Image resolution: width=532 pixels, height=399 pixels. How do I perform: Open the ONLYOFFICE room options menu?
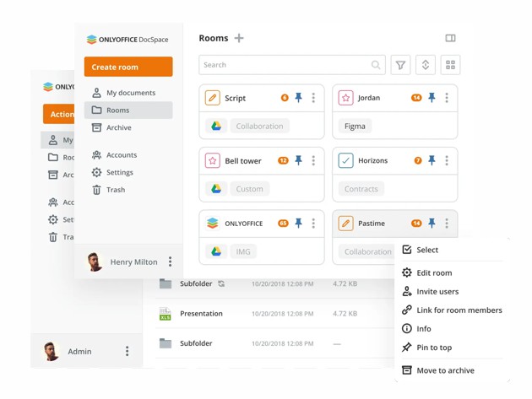313,223
